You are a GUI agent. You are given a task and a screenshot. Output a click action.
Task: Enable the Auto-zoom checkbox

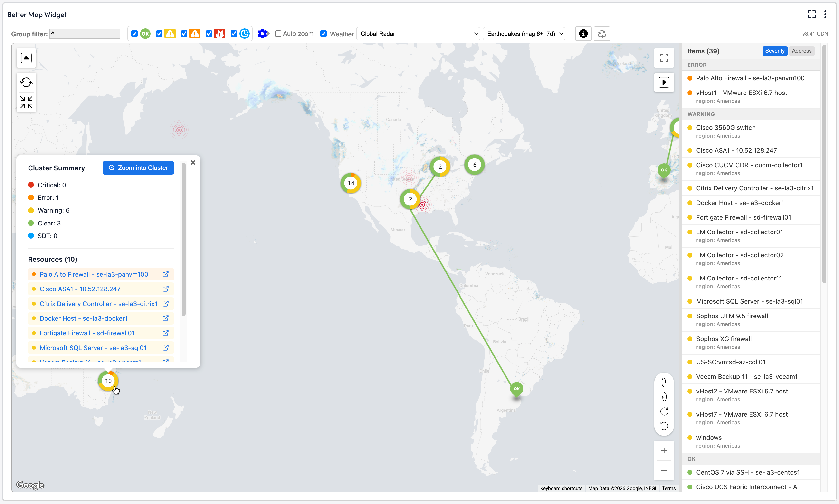coord(278,34)
